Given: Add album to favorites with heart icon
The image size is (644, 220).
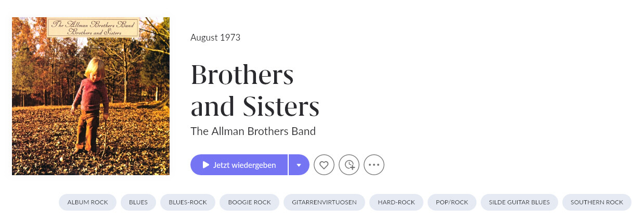Looking at the screenshot, I should coord(324,165).
